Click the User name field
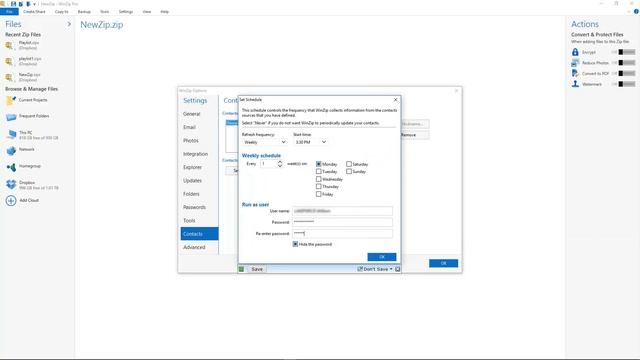The image size is (640, 360). pyautogui.click(x=342, y=211)
